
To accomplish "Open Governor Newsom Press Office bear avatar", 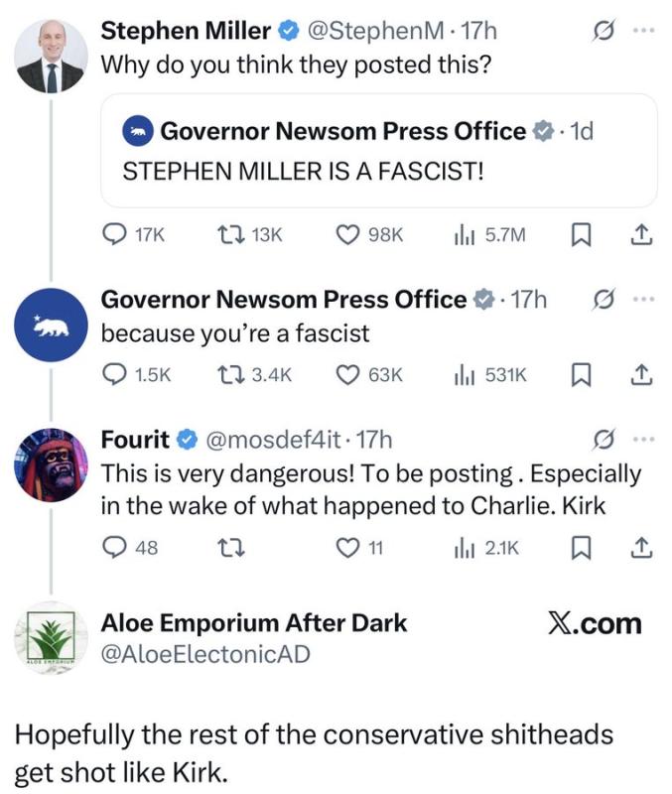I will [52, 324].
